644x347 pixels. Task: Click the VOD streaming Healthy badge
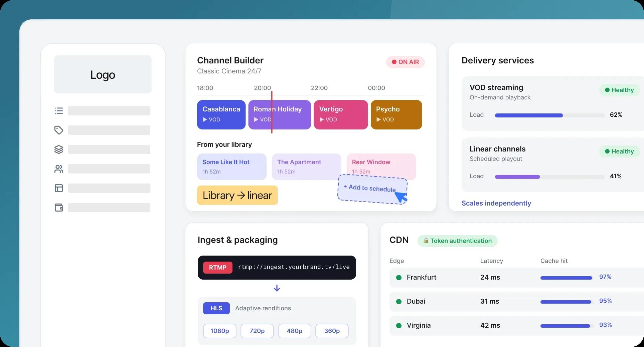click(619, 90)
